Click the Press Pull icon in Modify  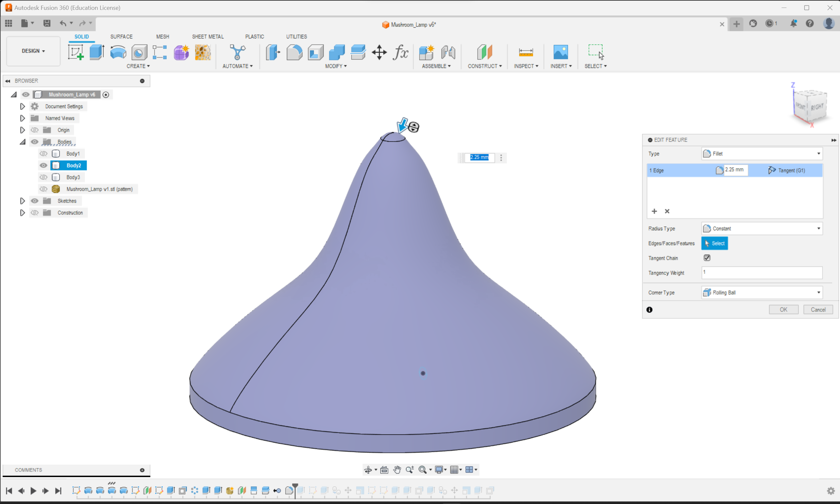point(273,52)
